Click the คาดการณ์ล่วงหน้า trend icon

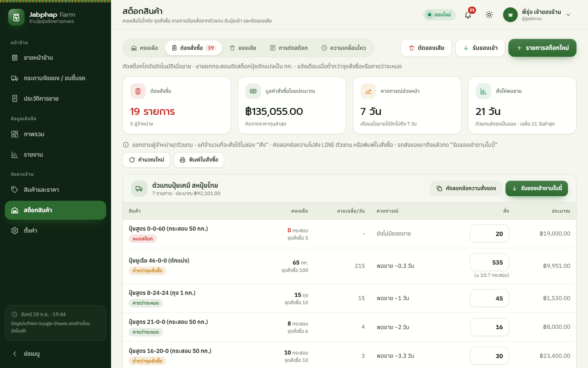pos(368,91)
